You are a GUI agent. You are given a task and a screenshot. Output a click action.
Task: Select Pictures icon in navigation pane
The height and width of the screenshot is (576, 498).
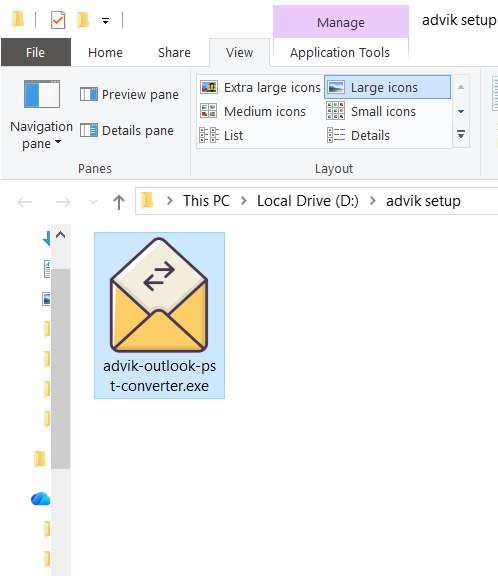(46, 299)
